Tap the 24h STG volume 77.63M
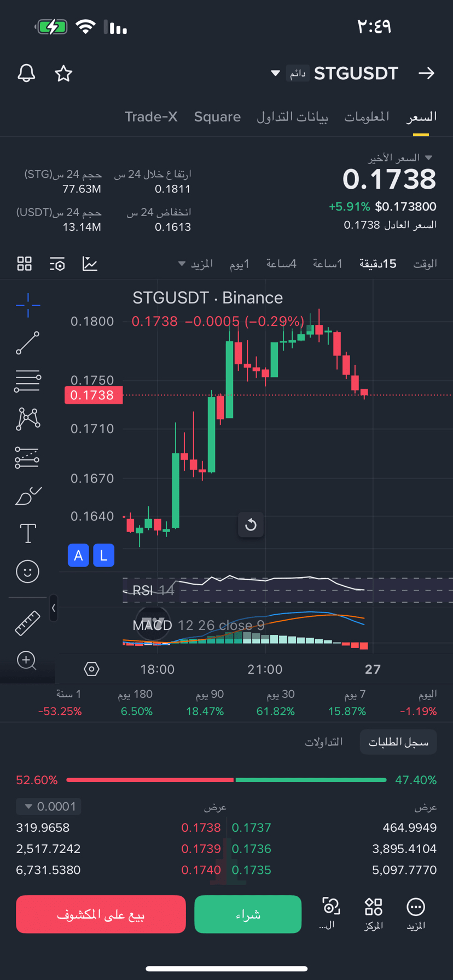Screen dimensions: 453x980 click(x=82, y=189)
